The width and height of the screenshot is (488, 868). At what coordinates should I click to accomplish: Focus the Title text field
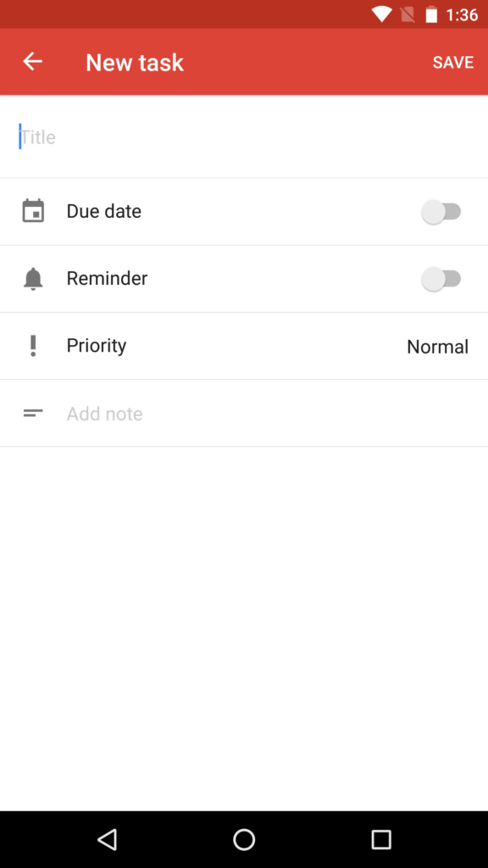pyautogui.click(x=244, y=136)
